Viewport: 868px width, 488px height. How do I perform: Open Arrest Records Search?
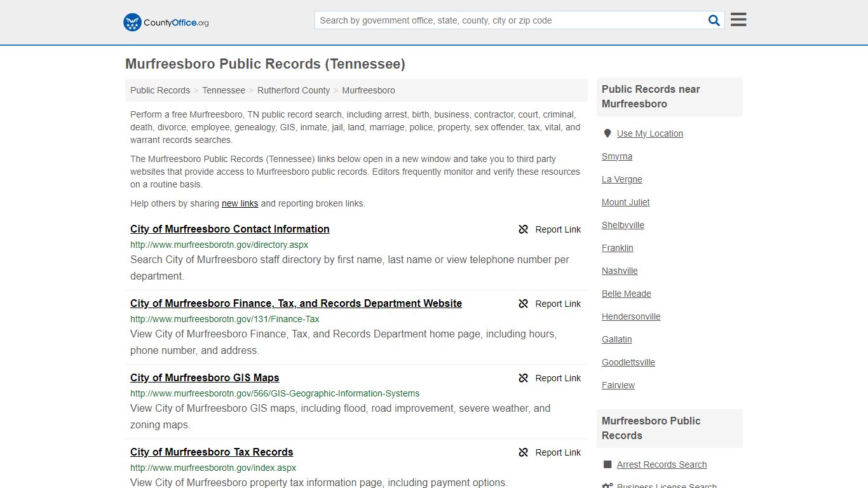tap(662, 464)
